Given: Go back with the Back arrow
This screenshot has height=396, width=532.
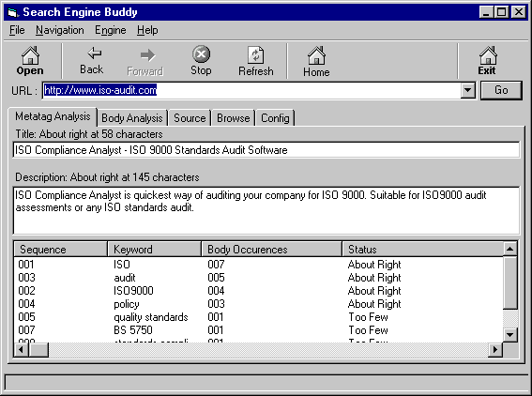Looking at the screenshot, I should (x=95, y=53).
